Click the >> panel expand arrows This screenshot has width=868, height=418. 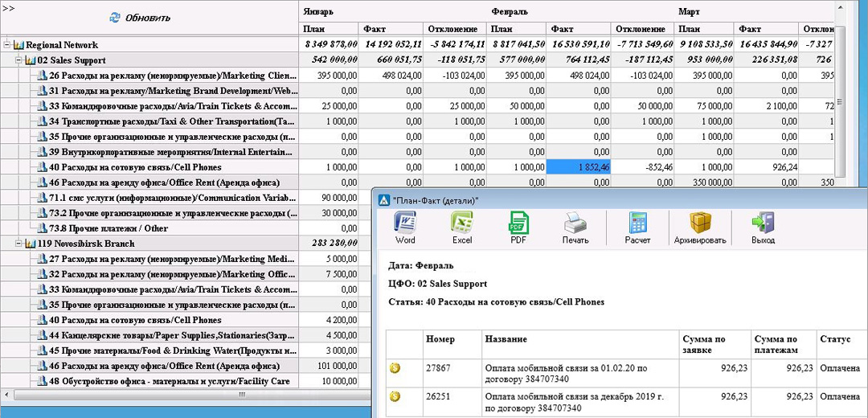tap(8, 6)
